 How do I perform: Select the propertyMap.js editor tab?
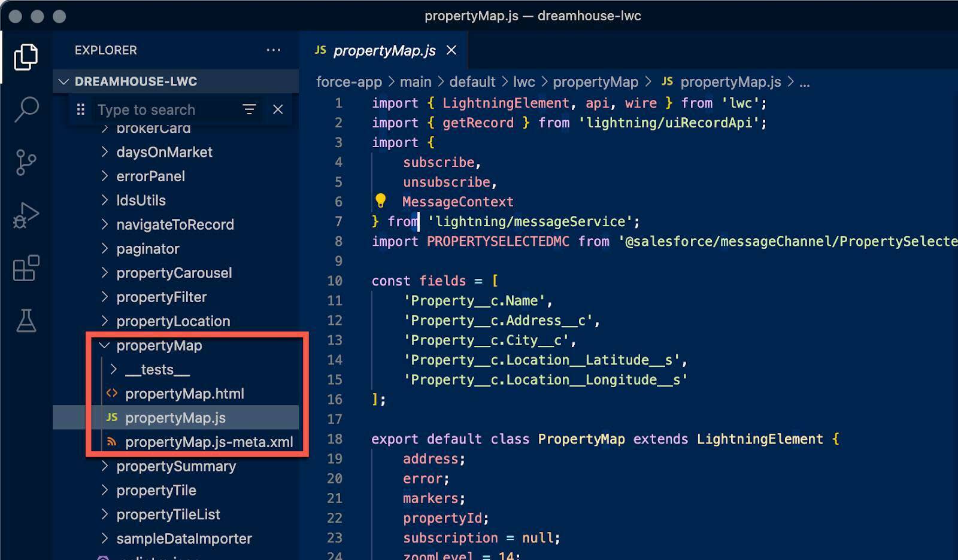(x=384, y=50)
